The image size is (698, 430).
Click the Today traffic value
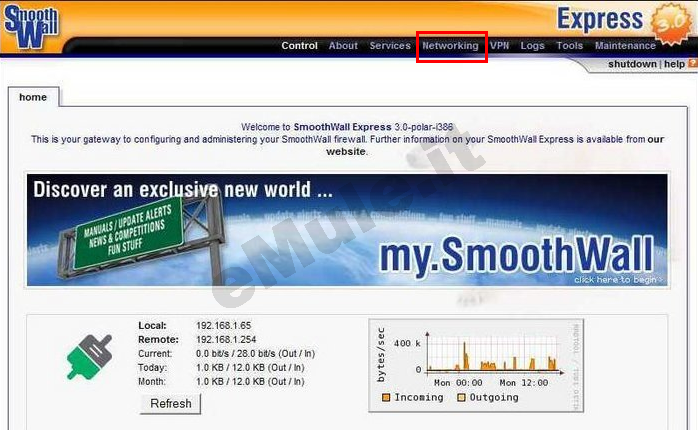click(250, 367)
